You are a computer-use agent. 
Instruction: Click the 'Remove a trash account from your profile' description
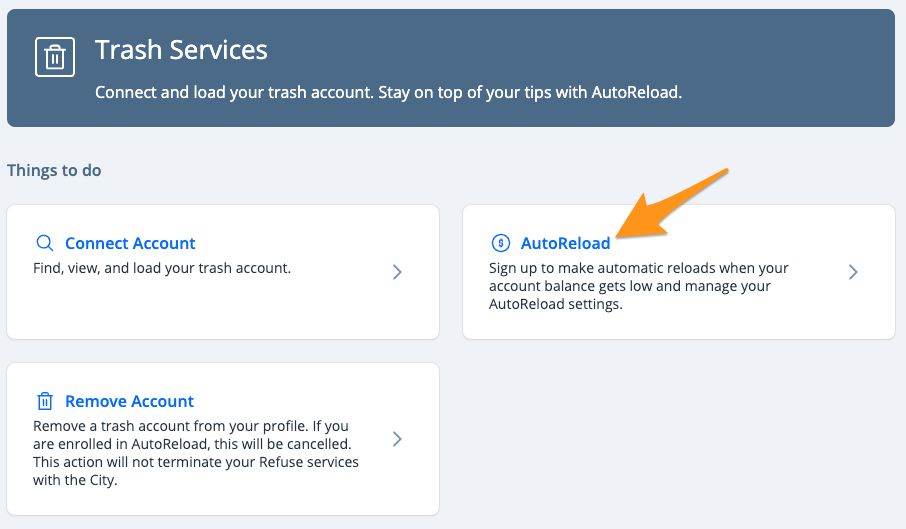point(196,453)
